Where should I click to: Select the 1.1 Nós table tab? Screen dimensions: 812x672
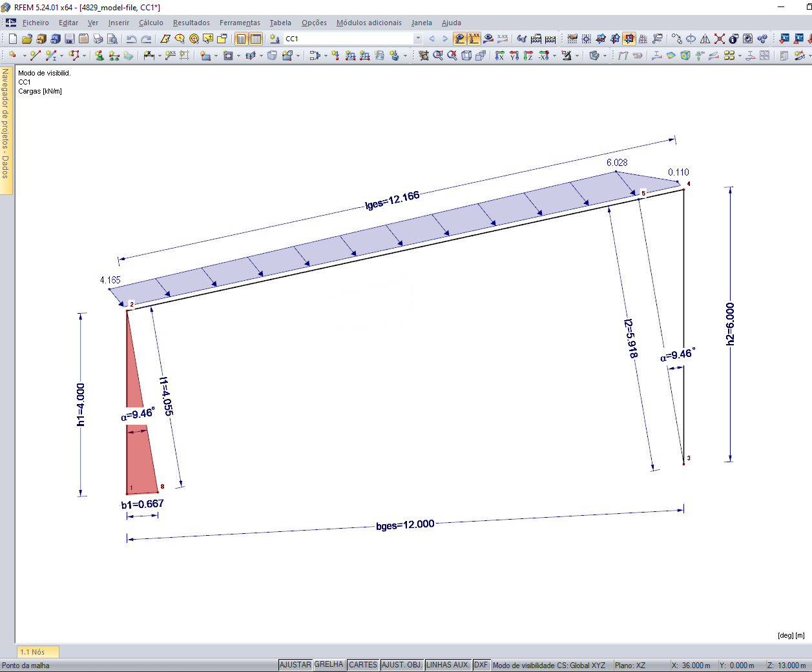37,652
